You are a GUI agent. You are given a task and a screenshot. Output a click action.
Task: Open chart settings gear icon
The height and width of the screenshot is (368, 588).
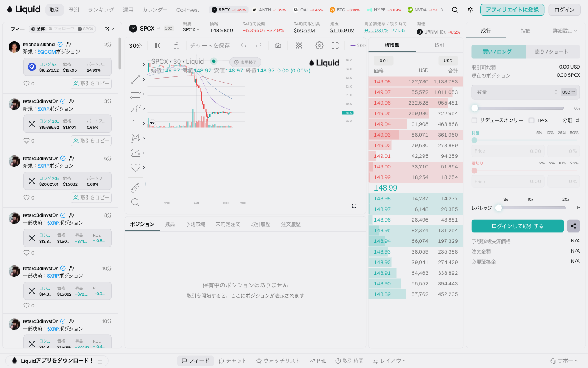[x=319, y=45]
